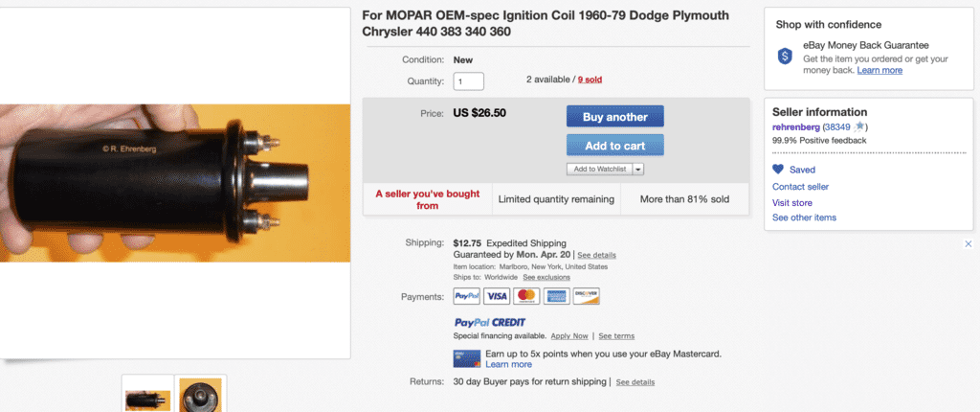Open the Visit store link
The image size is (980, 412).
[x=791, y=202]
